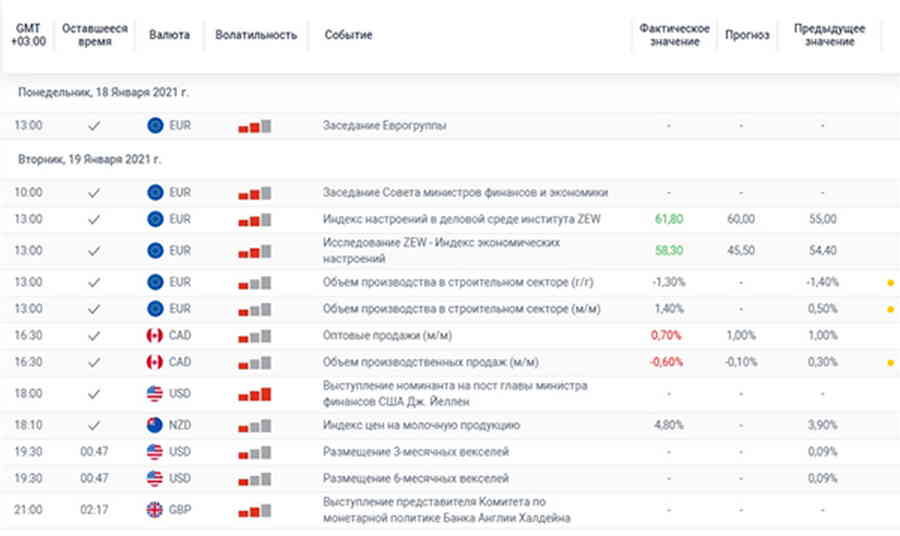
Task: Collapse the Понедельник, 18 Января 2021 date group
Action: (x=103, y=92)
